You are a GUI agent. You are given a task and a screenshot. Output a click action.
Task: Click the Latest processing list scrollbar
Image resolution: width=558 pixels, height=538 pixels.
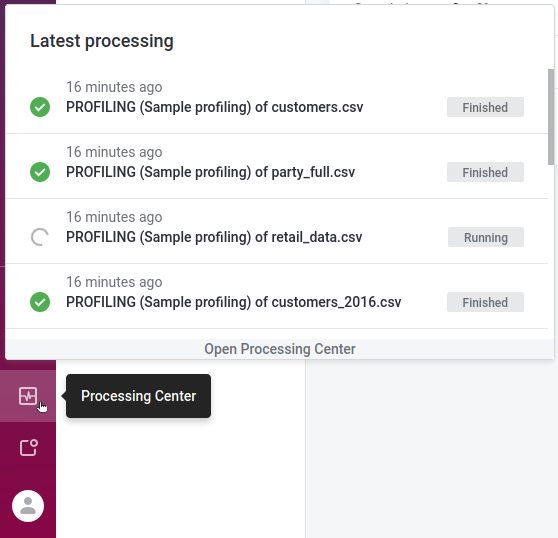click(x=551, y=117)
